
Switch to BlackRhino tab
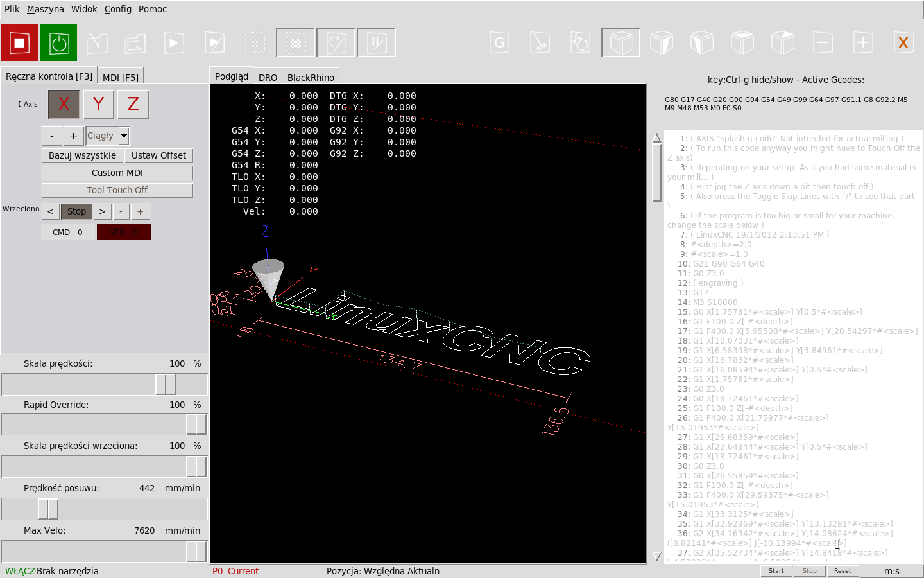click(x=311, y=77)
